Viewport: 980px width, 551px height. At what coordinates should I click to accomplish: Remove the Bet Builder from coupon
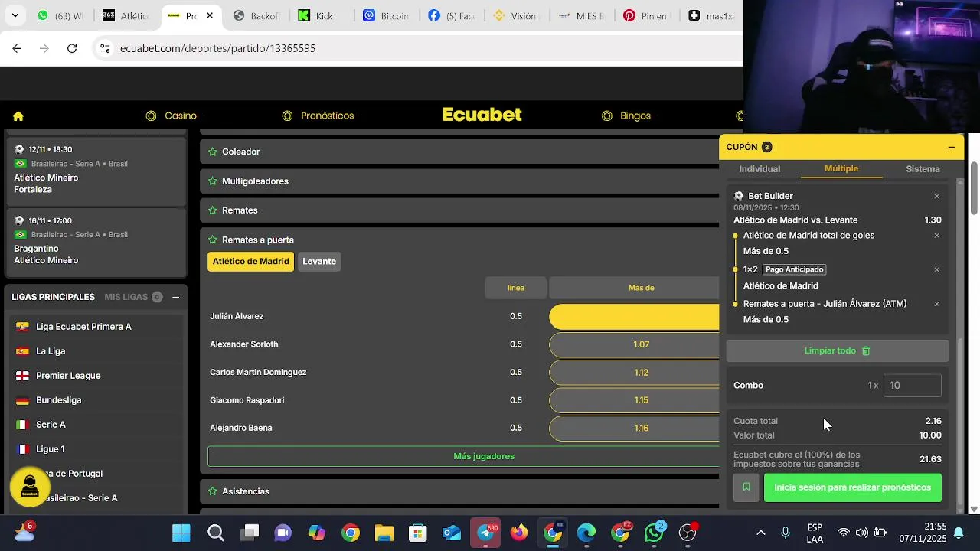coord(936,197)
